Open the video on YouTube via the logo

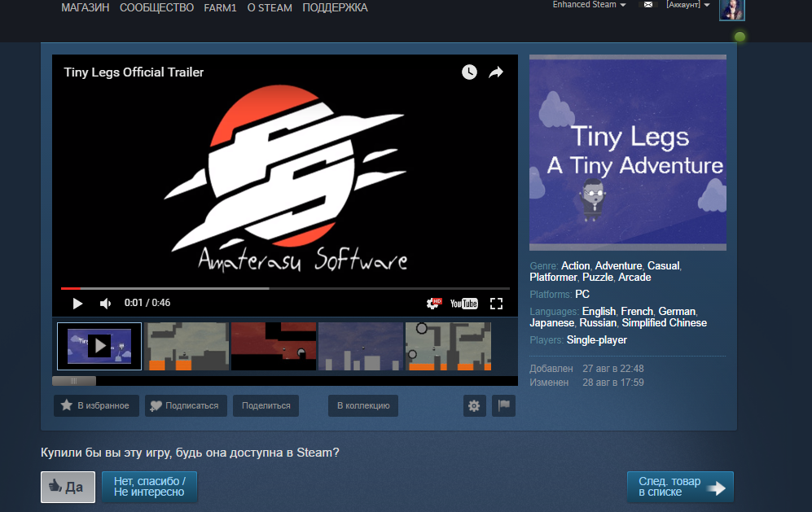coord(464,304)
